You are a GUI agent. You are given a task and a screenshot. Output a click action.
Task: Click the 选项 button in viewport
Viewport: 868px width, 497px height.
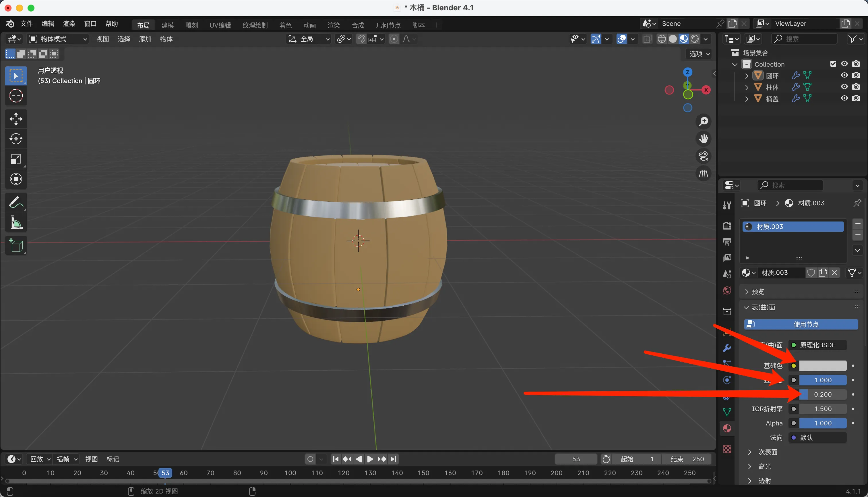click(x=699, y=54)
